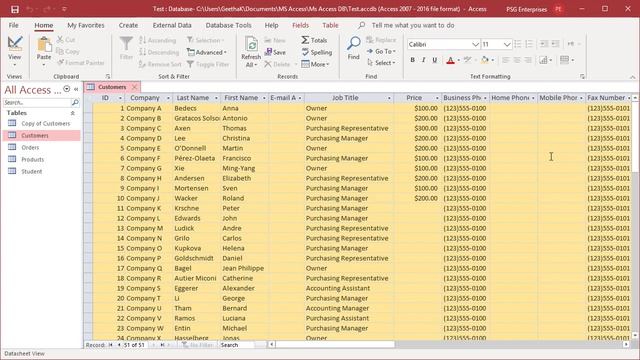
Task: Open the Go To dropdown
Action: tap(381, 51)
